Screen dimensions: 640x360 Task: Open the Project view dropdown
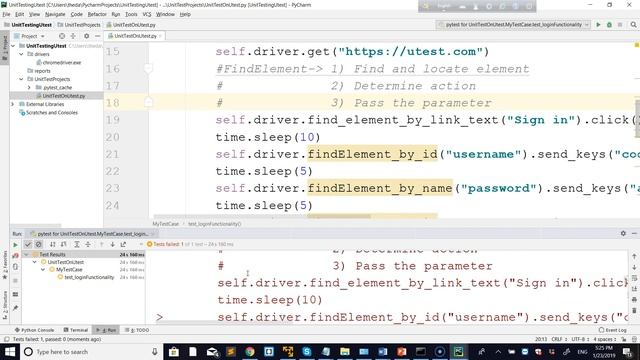tap(42, 36)
